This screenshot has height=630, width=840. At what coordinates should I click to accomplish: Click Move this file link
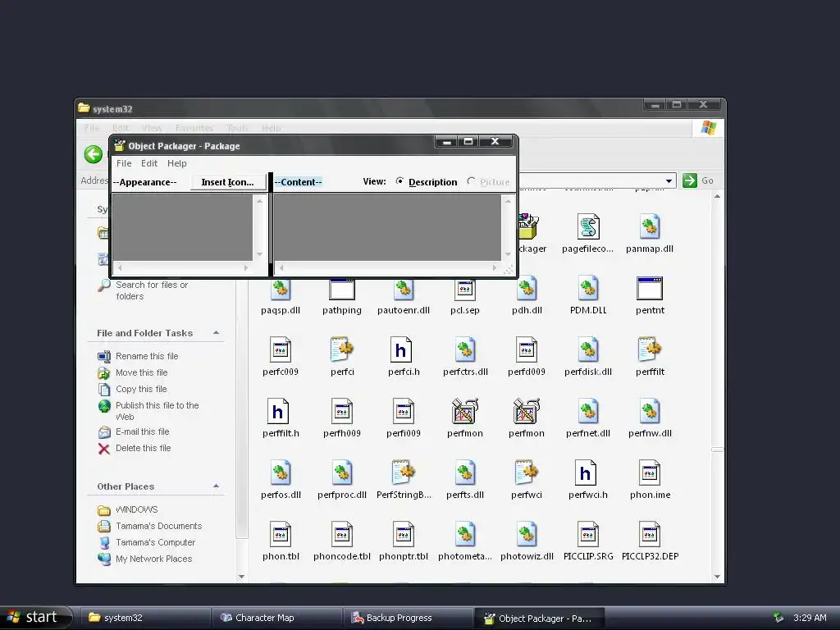point(141,372)
